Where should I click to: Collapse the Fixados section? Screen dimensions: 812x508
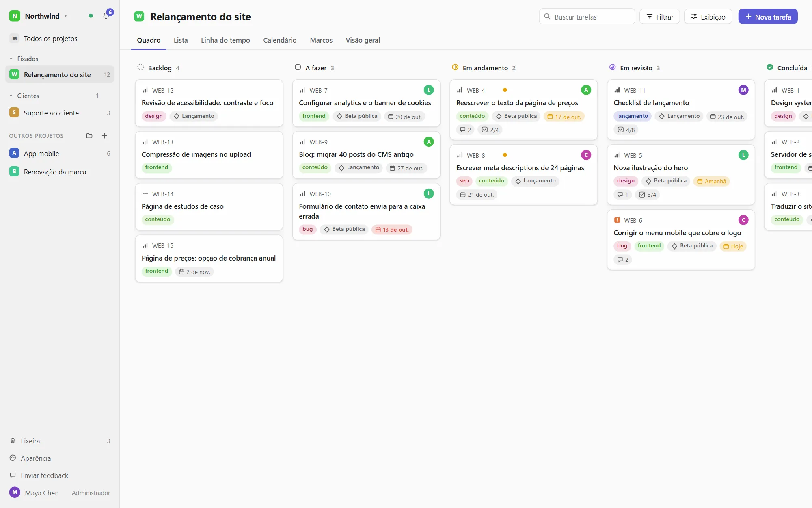[x=11, y=59]
